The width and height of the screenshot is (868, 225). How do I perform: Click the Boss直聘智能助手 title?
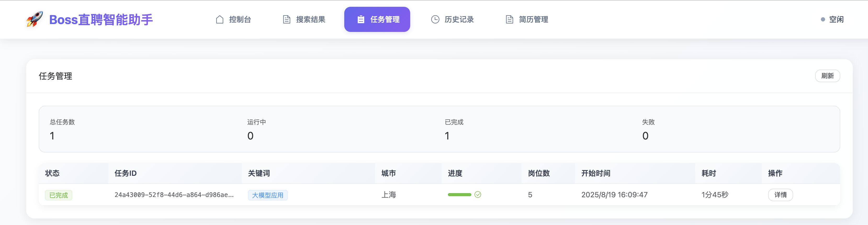pos(101,20)
